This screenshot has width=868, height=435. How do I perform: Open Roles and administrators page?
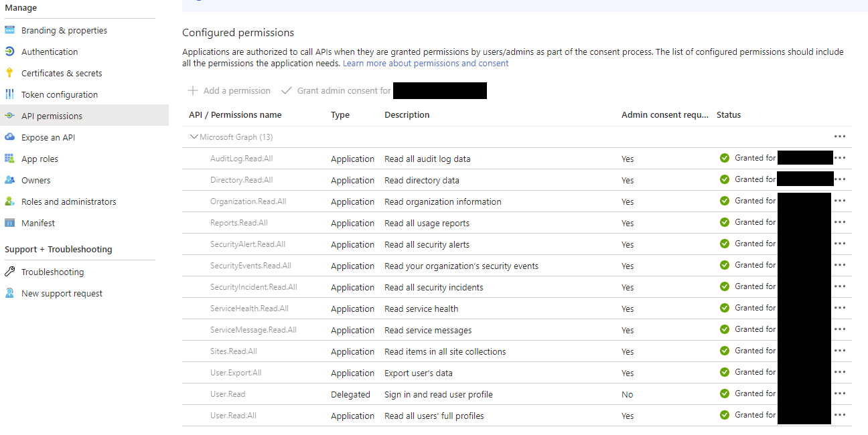[x=68, y=201]
